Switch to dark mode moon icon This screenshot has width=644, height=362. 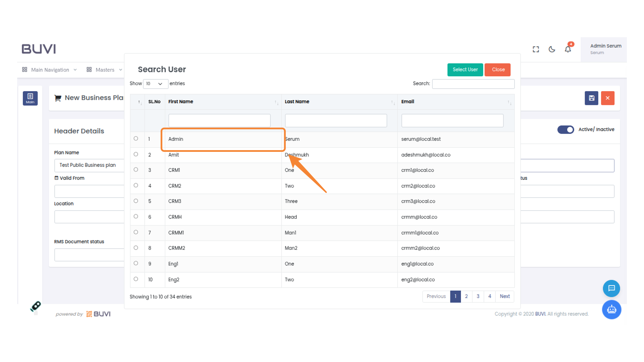click(552, 49)
